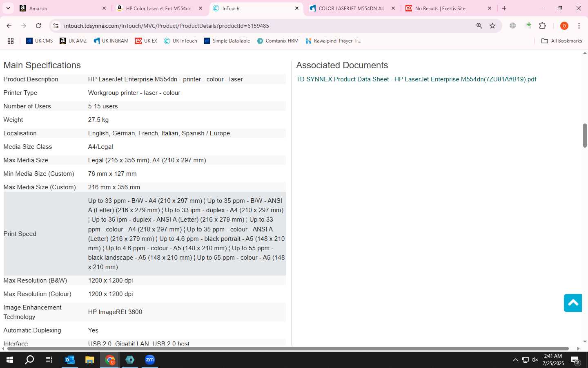Go back to previous page

(9, 26)
